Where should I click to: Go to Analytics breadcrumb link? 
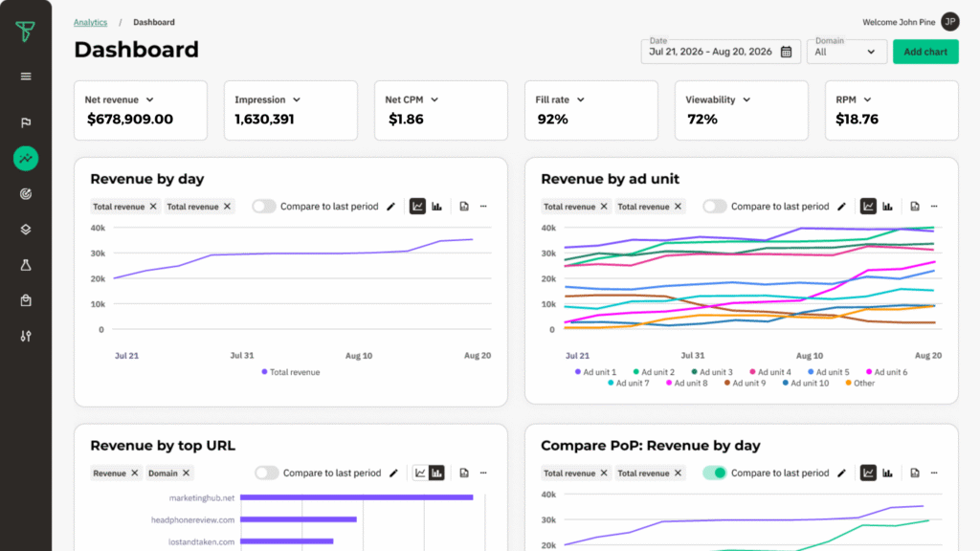[90, 22]
